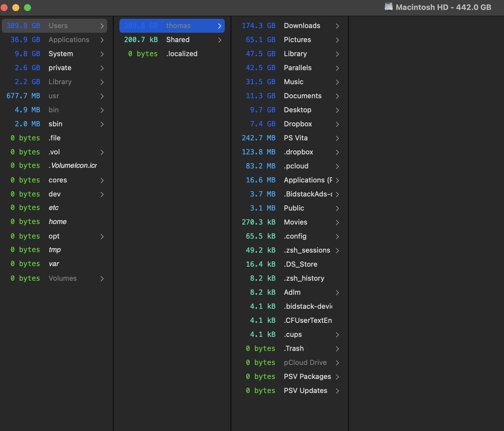
Task: Open the Music folder
Action: 293,82
